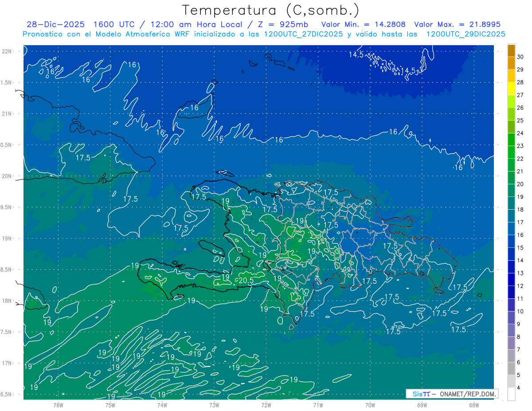Viewport: 532px width, 411px height.
Task: Click the "17N" latitude axis label
Action: [x=6, y=363]
